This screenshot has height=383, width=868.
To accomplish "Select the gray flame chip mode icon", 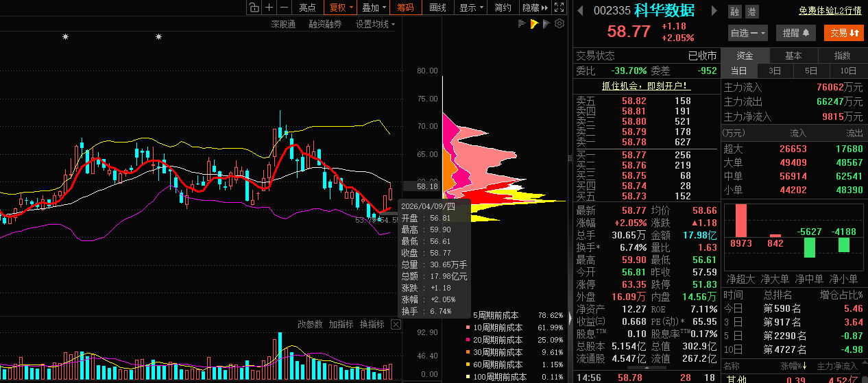I will [546, 24].
